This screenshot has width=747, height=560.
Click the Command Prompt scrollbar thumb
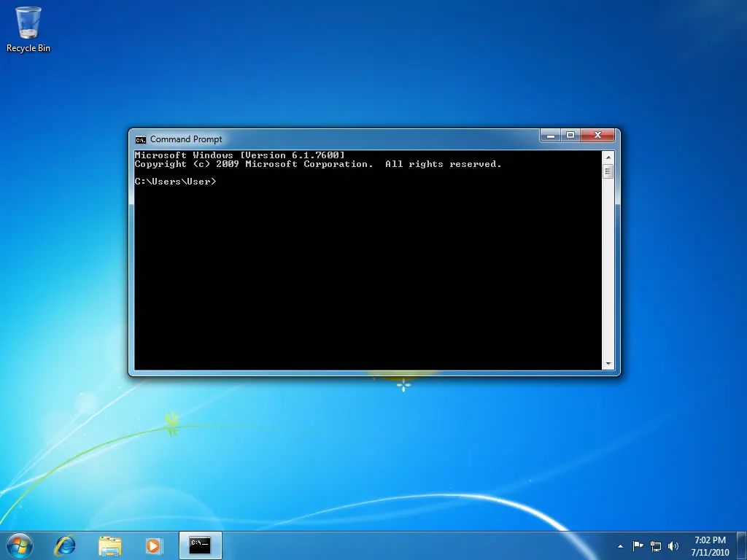coord(608,172)
